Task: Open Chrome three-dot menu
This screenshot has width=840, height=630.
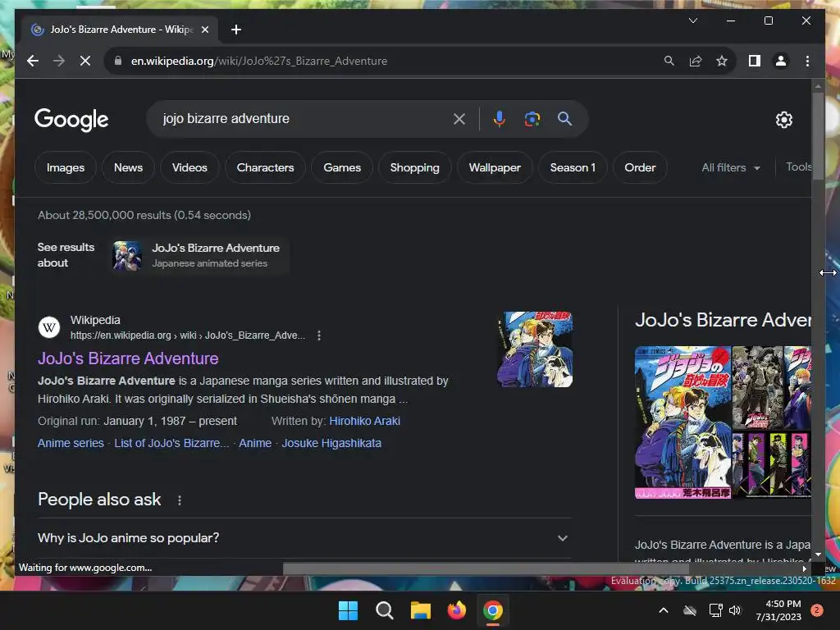Action: point(807,61)
